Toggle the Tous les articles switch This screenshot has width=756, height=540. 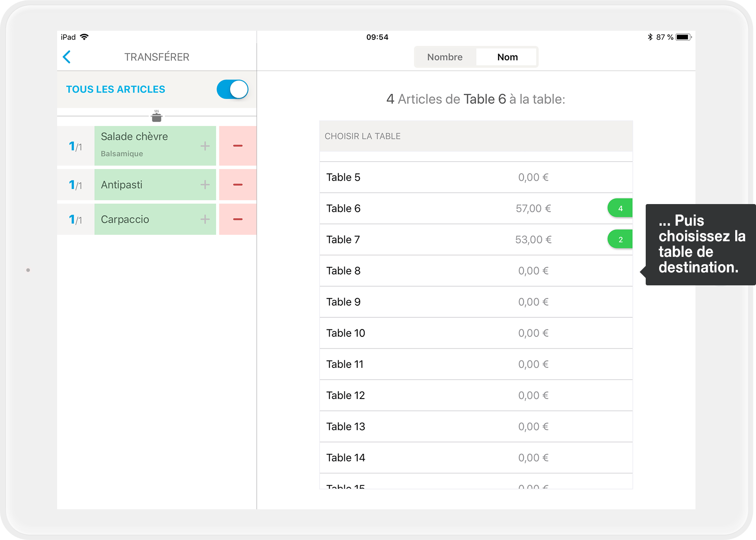[233, 89]
